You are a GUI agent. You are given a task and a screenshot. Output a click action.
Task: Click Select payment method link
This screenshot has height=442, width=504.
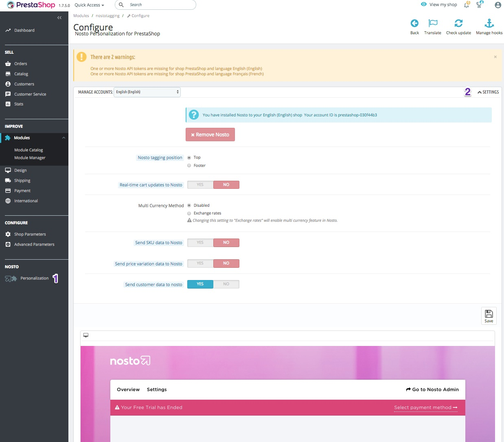[x=425, y=407]
